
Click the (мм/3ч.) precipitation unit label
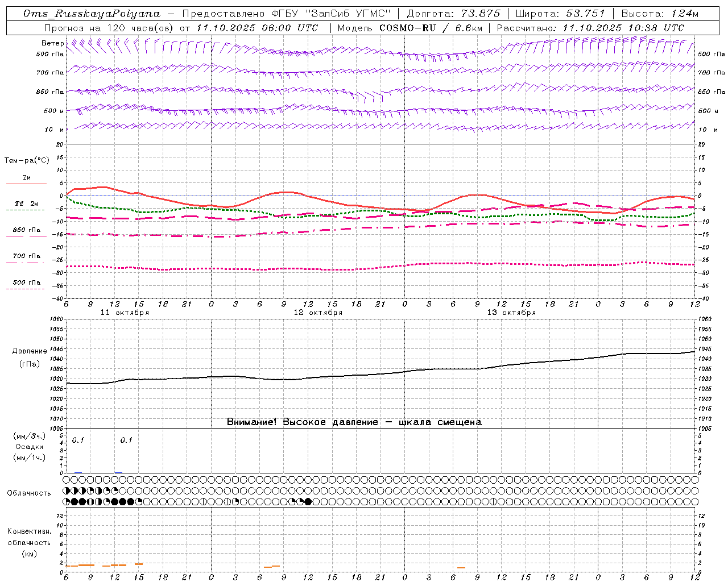[x=29, y=436]
